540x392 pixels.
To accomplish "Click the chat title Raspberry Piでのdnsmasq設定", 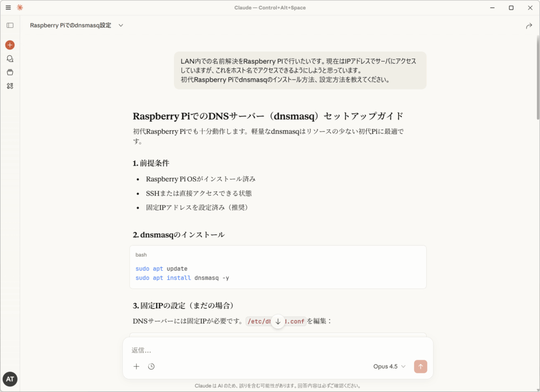I will pyautogui.click(x=71, y=25).
